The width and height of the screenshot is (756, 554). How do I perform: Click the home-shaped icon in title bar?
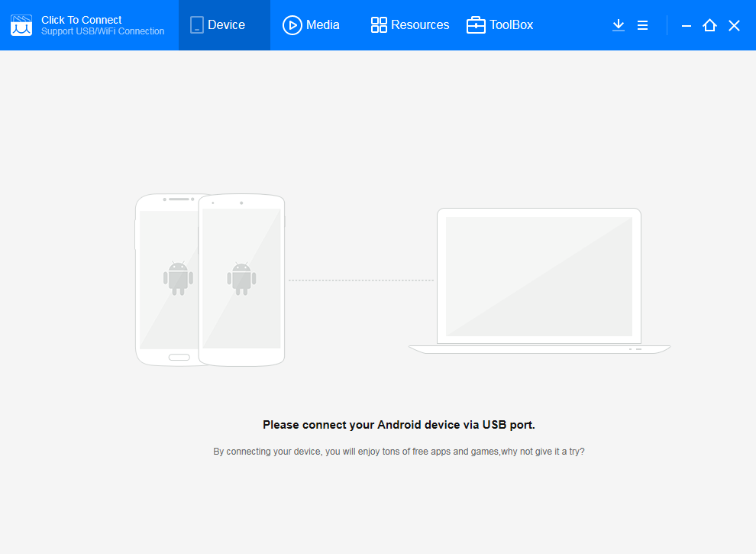click(x=709, y=25)
